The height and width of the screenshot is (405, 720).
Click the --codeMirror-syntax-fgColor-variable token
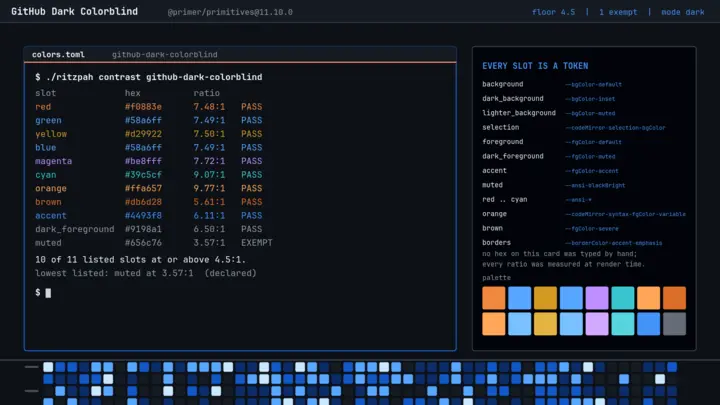point(625,214)
